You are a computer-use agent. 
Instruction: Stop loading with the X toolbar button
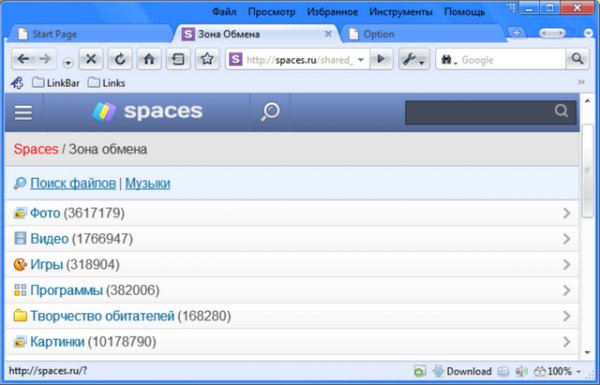pyautogui.click(x=91, y=59)
